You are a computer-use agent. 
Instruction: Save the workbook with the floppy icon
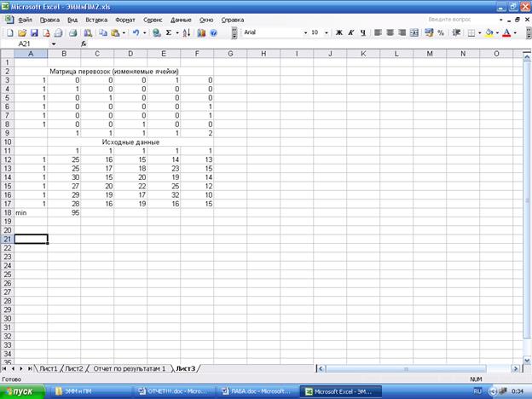point(34,33)
